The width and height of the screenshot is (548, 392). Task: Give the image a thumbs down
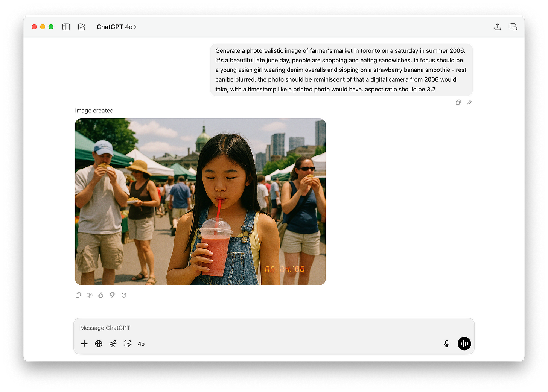(x=112, y=295)
